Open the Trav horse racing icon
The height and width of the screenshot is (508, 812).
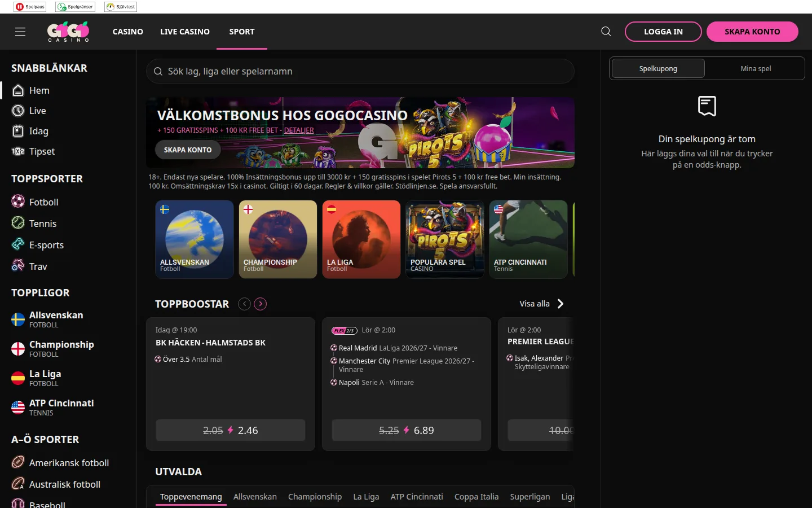(x=18, y=266)
